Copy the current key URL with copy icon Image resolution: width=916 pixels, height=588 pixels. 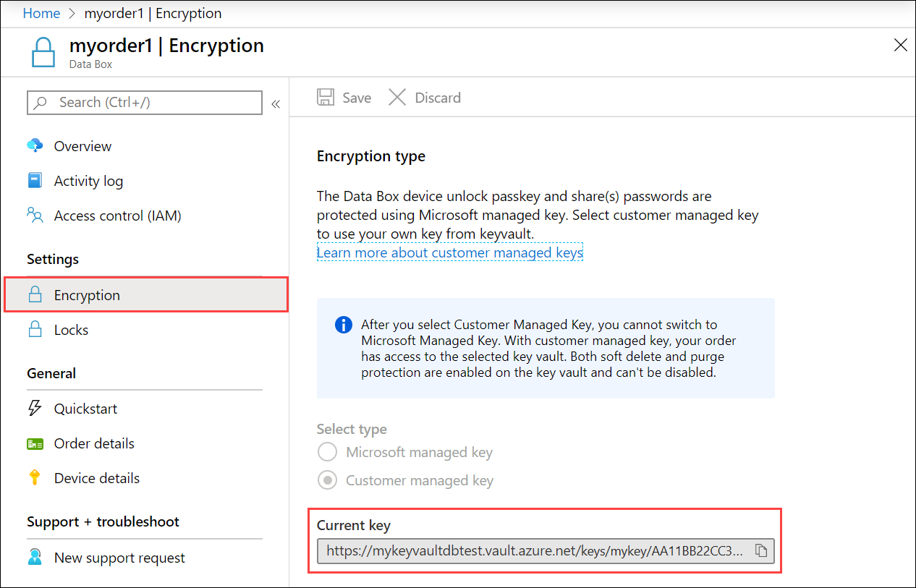761,551
